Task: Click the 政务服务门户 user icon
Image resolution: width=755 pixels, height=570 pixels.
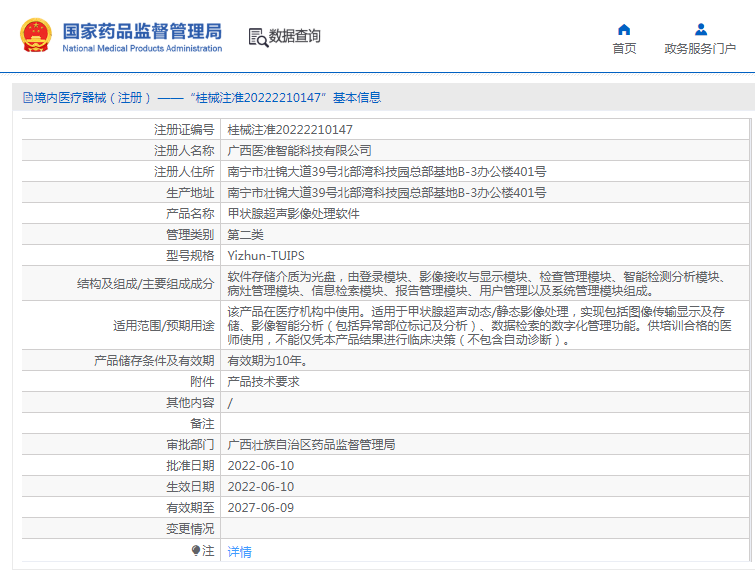Action: (701, 30)
